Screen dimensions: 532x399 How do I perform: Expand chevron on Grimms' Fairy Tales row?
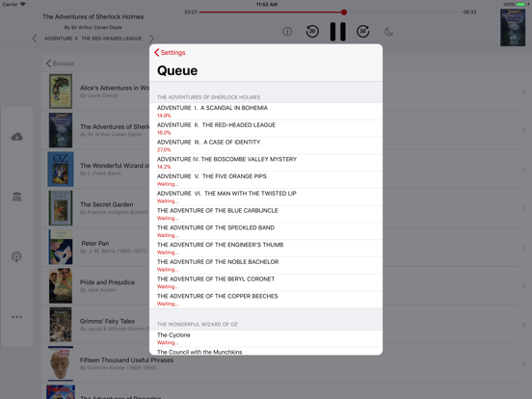[524, 325]
